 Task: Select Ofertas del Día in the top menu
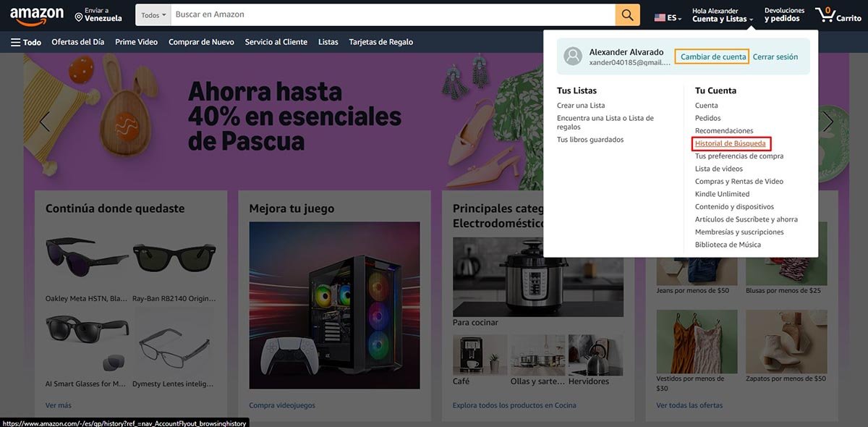[77, 42]
